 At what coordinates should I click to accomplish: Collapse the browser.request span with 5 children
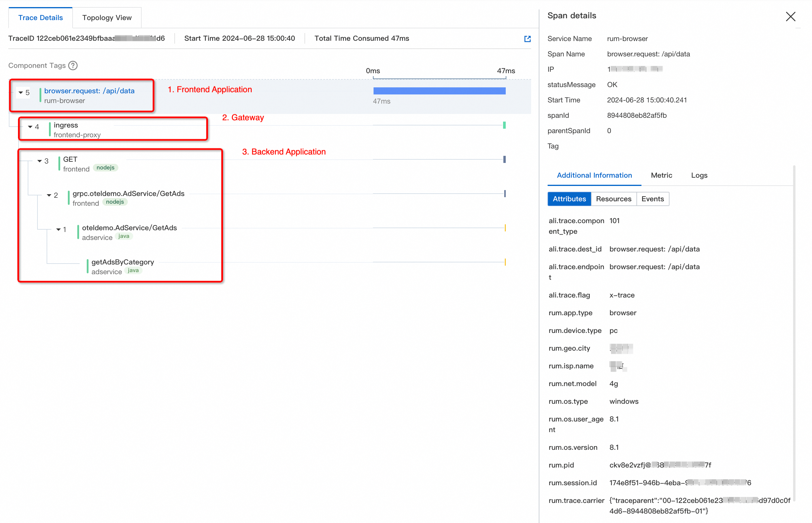pyautogui.click(x=21, y=92)
